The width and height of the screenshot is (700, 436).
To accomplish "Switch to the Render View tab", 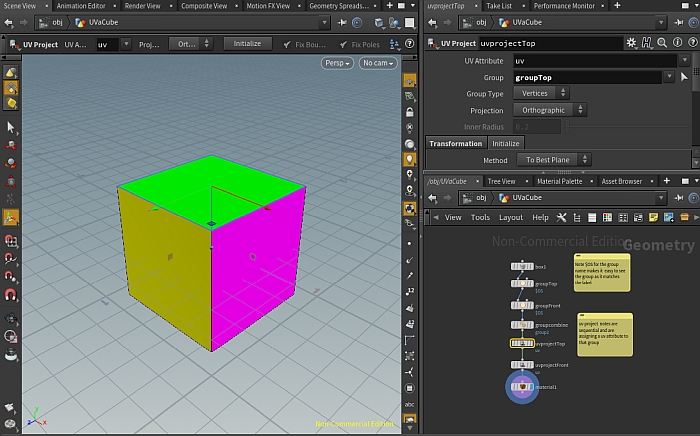I will pos(144,5).
